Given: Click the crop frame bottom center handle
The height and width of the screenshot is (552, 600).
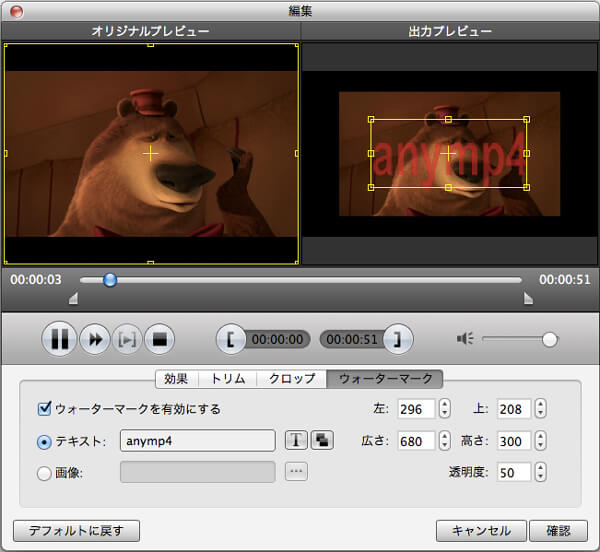Looking at the screenshot, I should pos(151,262).
